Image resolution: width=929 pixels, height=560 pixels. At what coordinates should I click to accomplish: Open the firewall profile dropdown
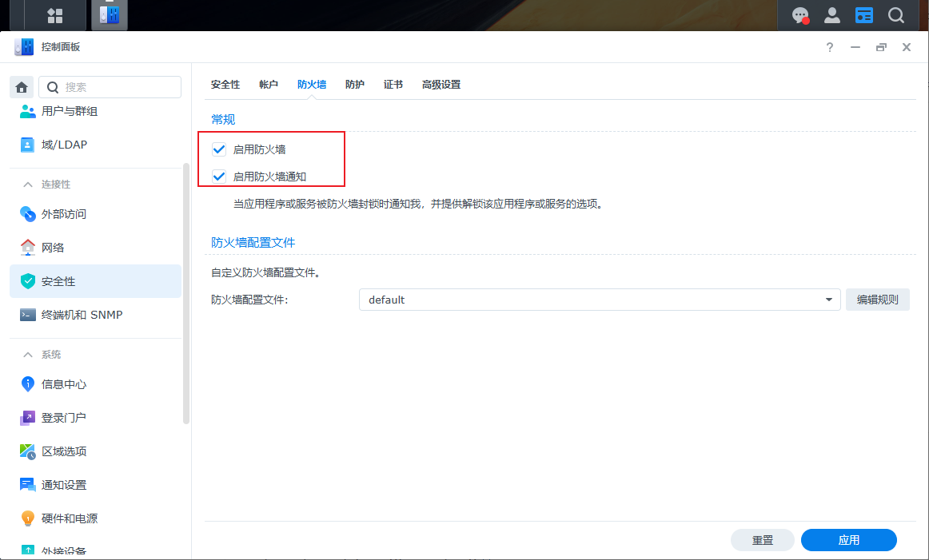tap(599, 300)
